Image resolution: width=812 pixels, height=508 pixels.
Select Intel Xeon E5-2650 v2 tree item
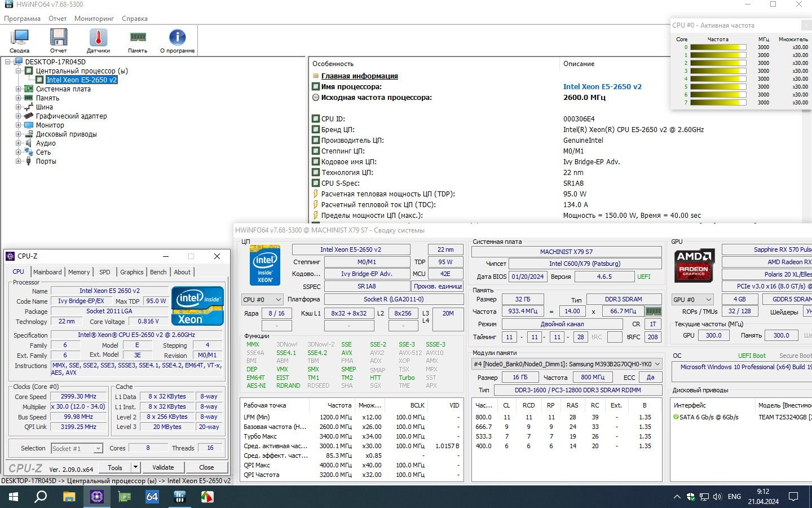[x=82, y=80]
